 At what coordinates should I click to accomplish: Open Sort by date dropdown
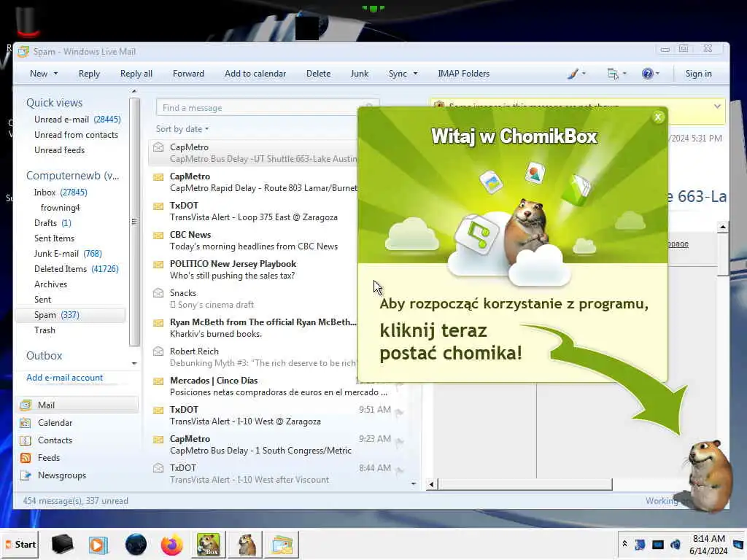(182, 129)
